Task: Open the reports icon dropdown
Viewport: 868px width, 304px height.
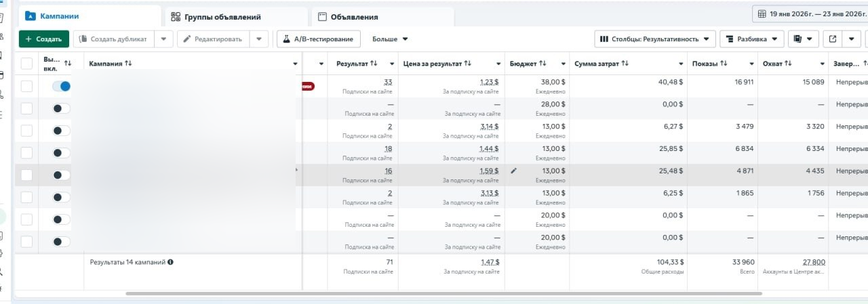Action: [x=804, y=39]
